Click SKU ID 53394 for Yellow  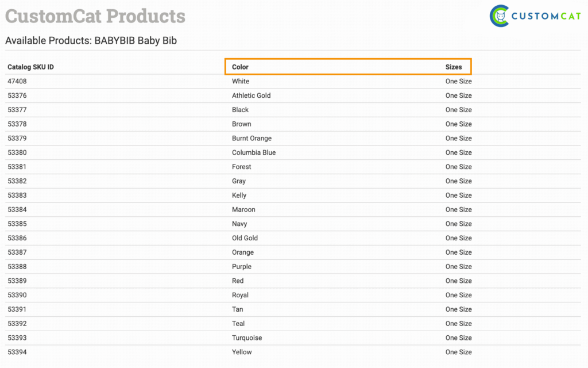17,352
